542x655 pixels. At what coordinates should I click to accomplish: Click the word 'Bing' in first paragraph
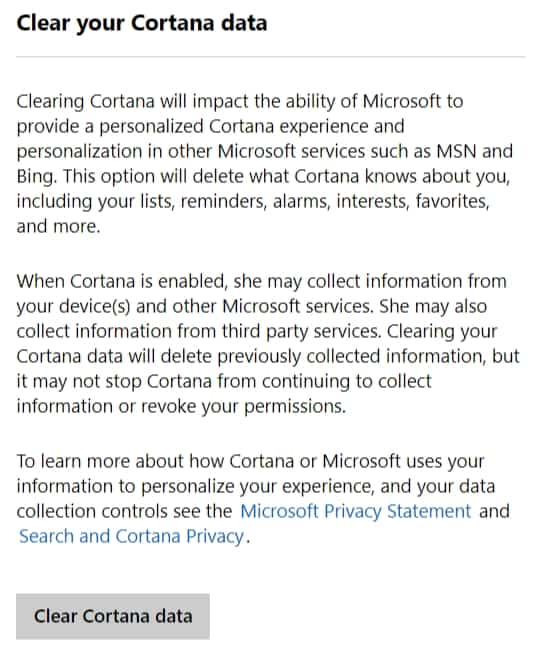pos(35,177)
